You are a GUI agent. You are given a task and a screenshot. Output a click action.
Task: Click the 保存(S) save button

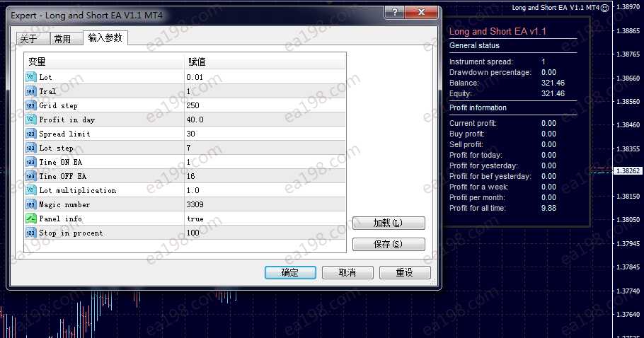point(389,244)
